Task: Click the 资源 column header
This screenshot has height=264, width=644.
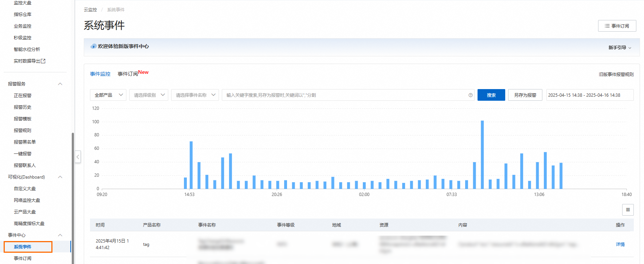Action: tap(384, 225)
